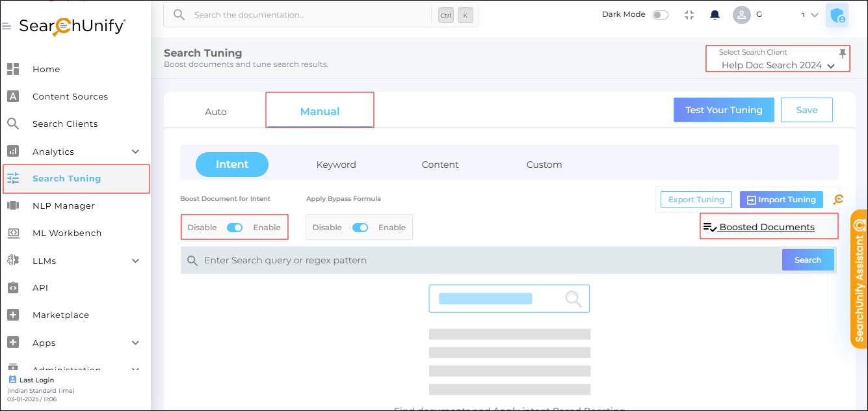The image size is (868, 411).
Task: Click the exit fullscreen icon
Action: pyautogui.click(x=689, y=15)
